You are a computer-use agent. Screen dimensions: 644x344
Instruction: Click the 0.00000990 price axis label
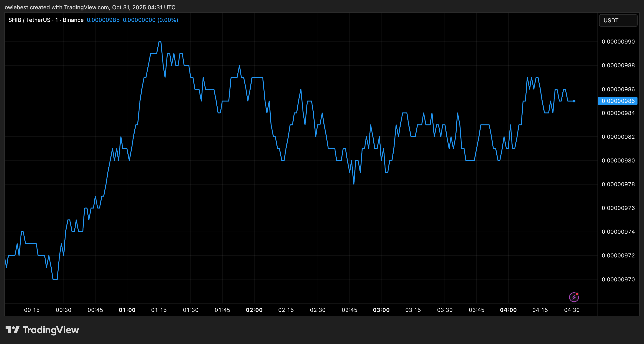[x=618, y=42]
